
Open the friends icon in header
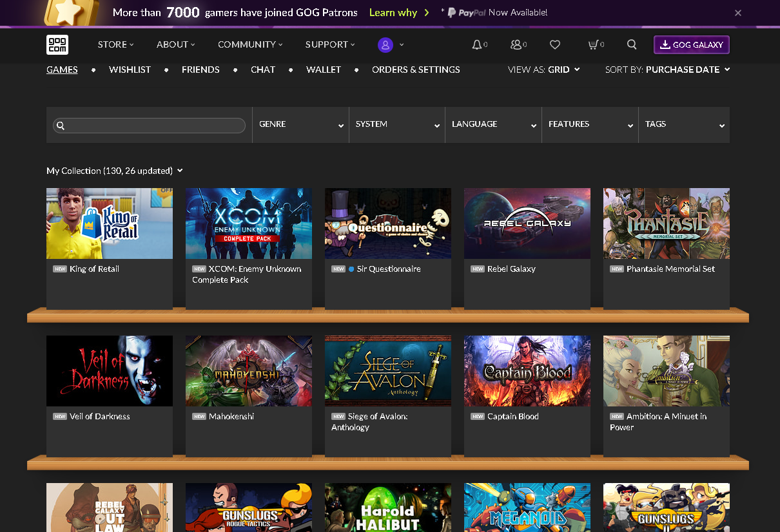[x=516, y=44]
